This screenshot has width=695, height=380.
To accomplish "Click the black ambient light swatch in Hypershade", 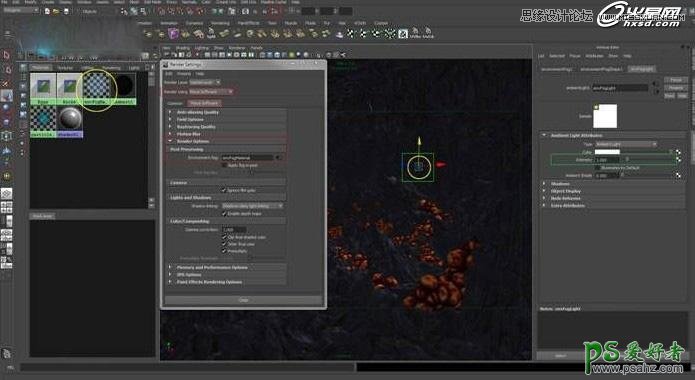I will 123,86.
